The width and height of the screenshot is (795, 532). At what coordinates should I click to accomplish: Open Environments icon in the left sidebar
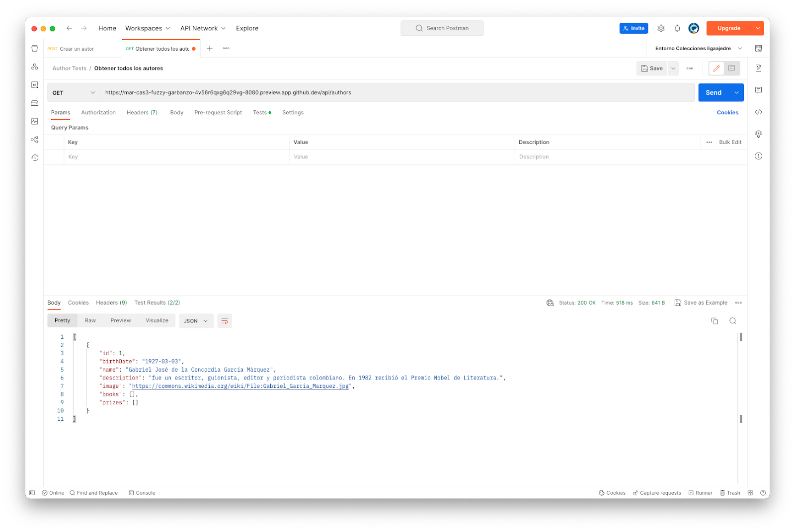tap(35, 85)
